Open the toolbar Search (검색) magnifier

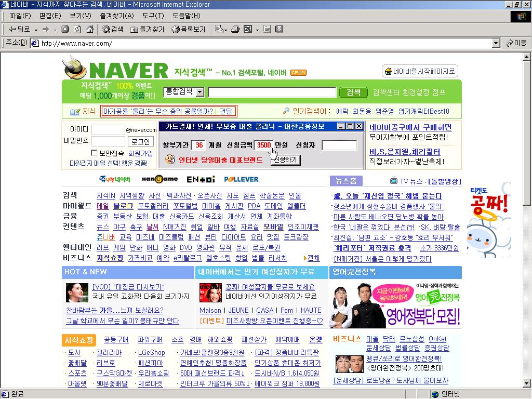[113, 30]
